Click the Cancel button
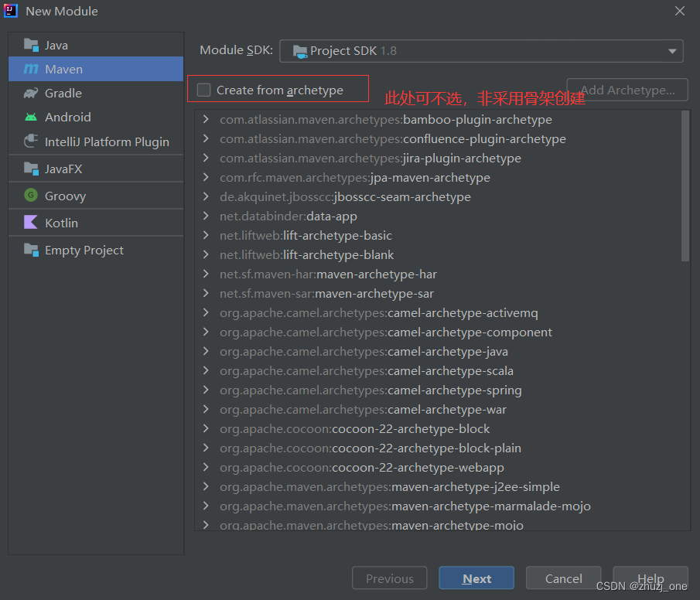700x600 pixels. point(563,578)
